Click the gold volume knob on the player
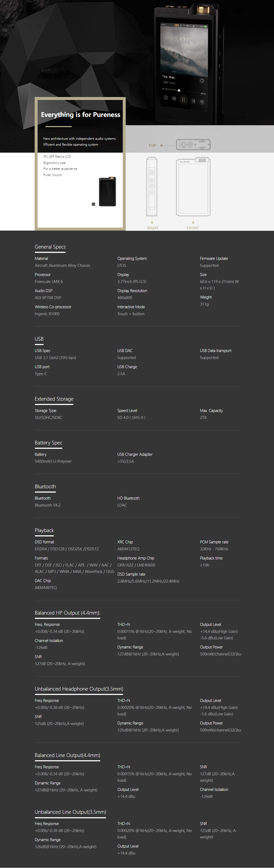The image size is (274, 868). (x=203, y=10)
